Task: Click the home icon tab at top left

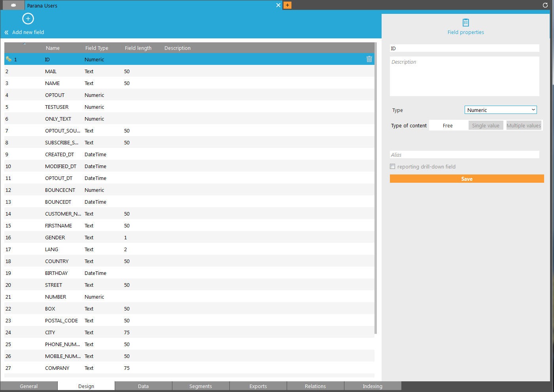Action: pos(13,5)
